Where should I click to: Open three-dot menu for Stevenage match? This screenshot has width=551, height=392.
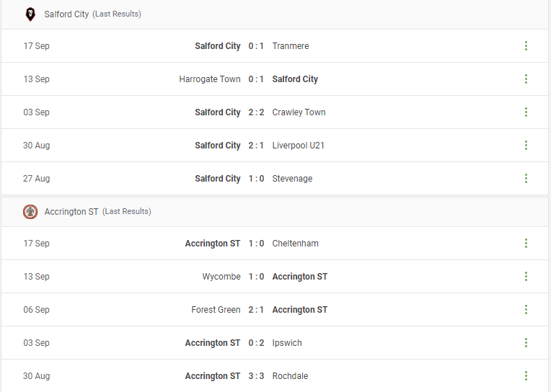coord(526,179)
